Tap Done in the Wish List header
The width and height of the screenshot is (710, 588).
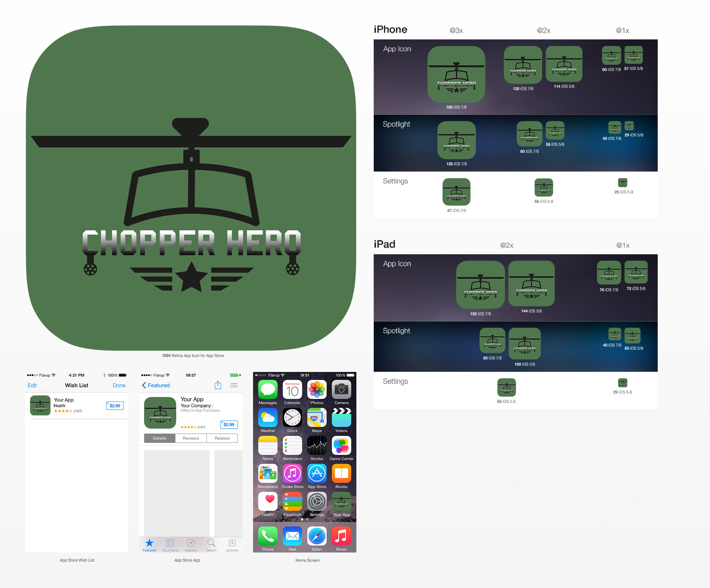pyautogui.click(x=119, y=385)
